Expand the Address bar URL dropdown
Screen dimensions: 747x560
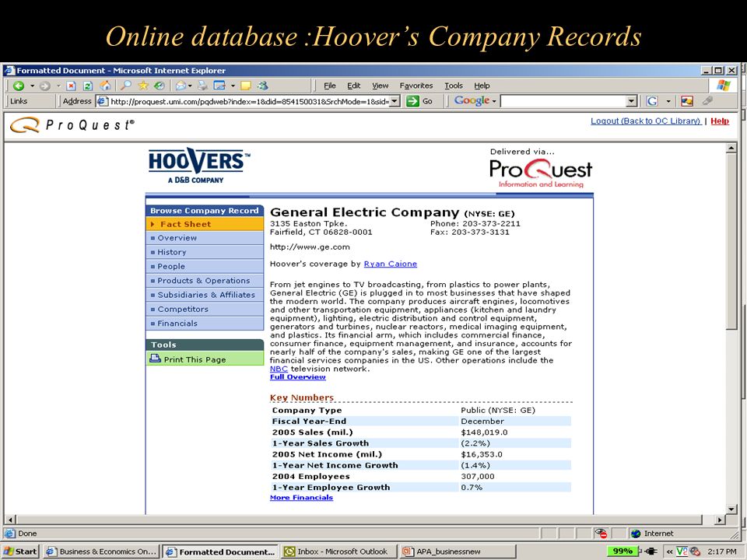coord(395,101)
